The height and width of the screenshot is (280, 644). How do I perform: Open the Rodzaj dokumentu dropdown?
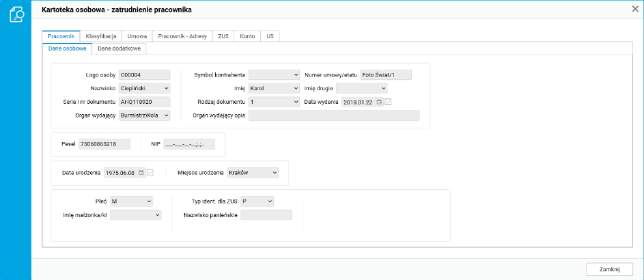[296, 102]
